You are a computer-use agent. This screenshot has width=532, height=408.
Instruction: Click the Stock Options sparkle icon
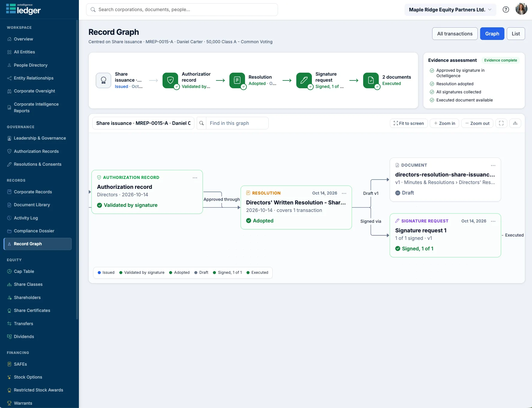9,377
